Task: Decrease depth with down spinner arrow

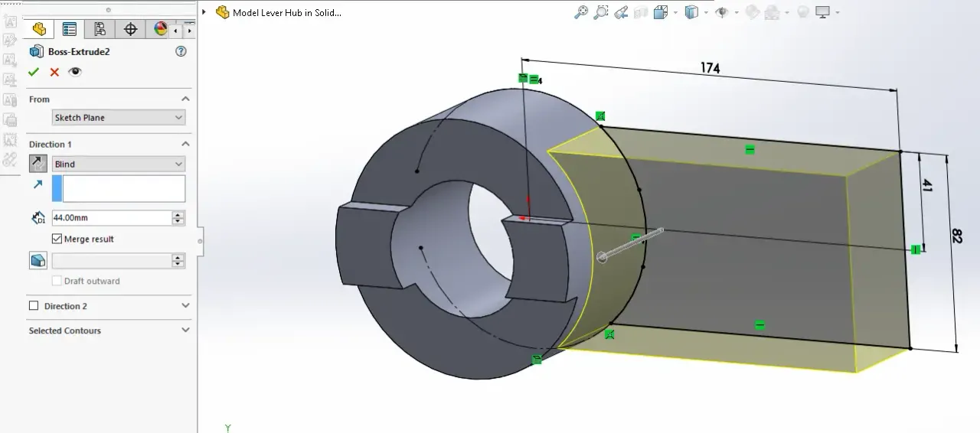Action: point(178,222)
